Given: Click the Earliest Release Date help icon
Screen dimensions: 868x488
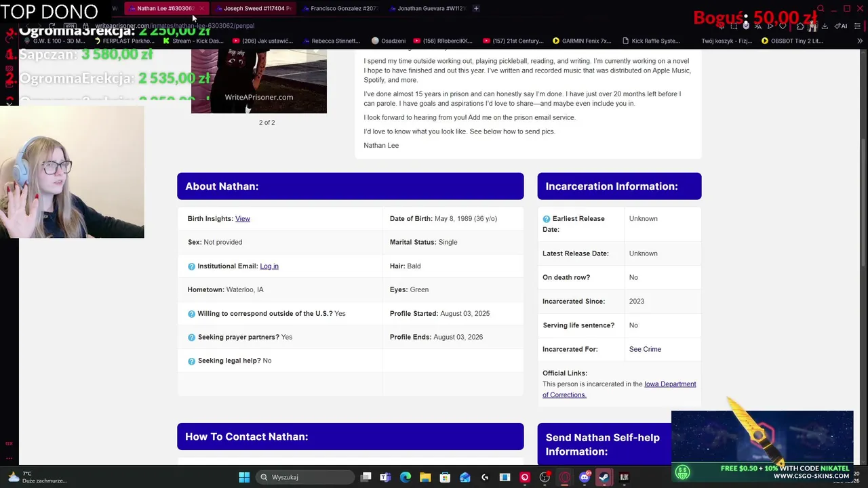Looking at the screenshot, I should [547, 219].
